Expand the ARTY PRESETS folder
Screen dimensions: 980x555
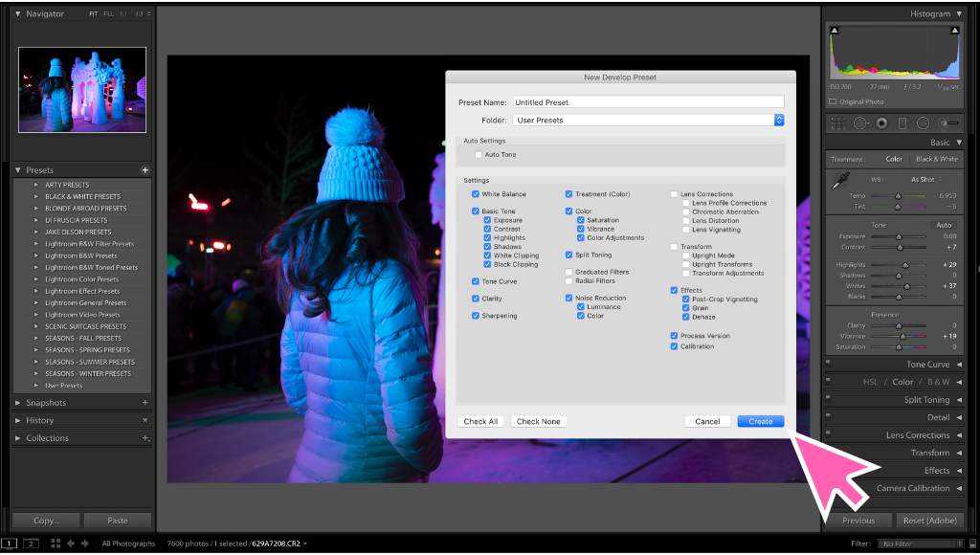click(36, 185)
